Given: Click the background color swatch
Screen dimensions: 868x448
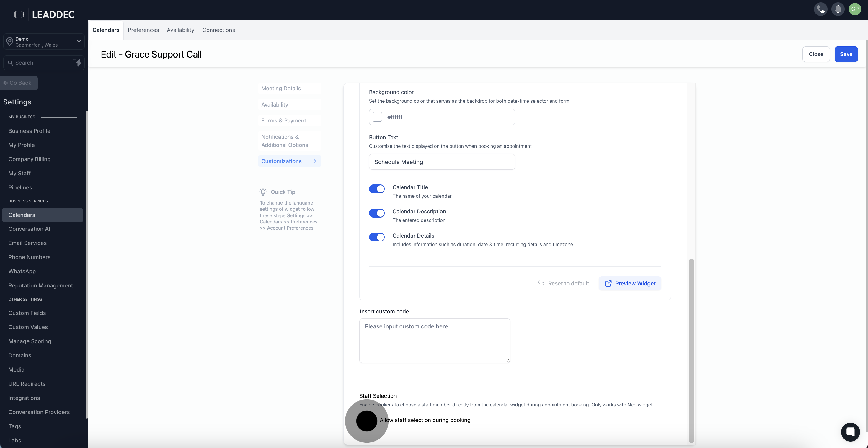Looking at the screenshot, I should [x=377, y=117].
